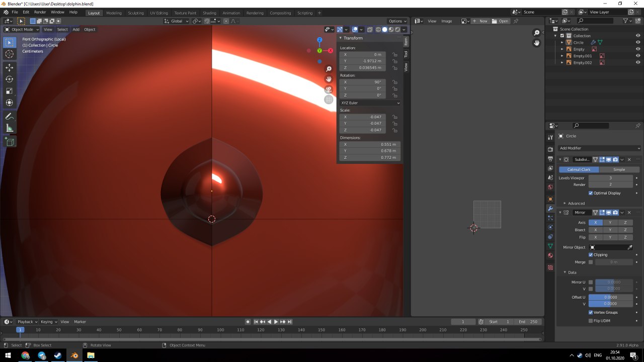Hide Empty.002 using its eye icon
Screen dimensions: 644x362
click(x=638, y=62)
